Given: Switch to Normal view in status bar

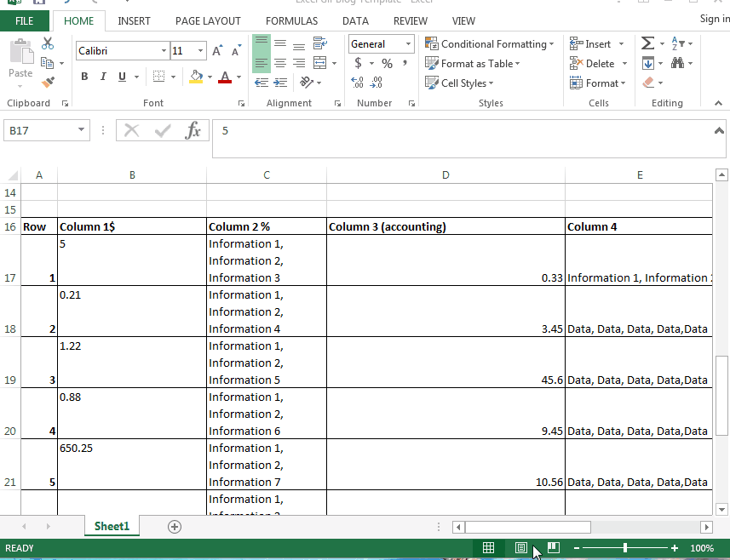Looking at the screenshot, I should click(x=488, y=548).
